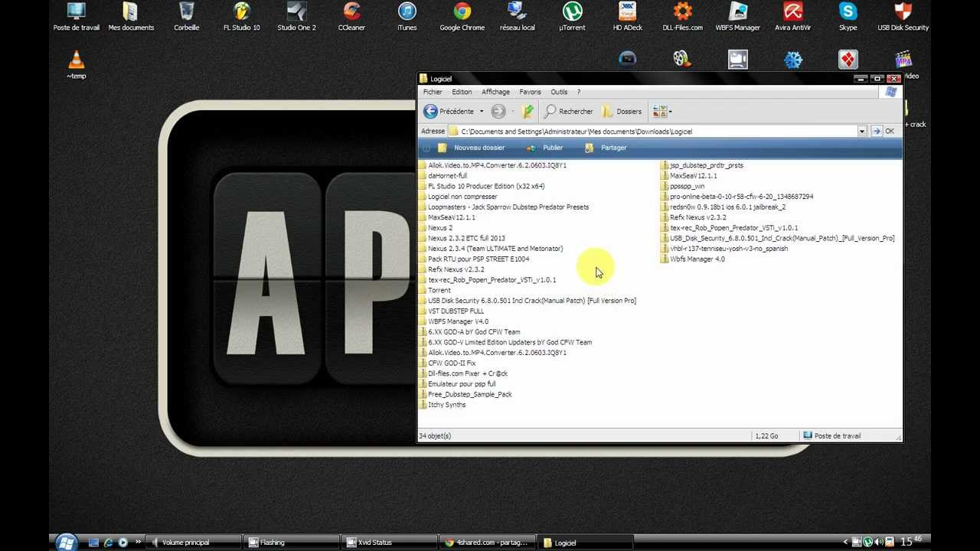
Task: Open iTunes desktop icon
Action: point(407,17)
